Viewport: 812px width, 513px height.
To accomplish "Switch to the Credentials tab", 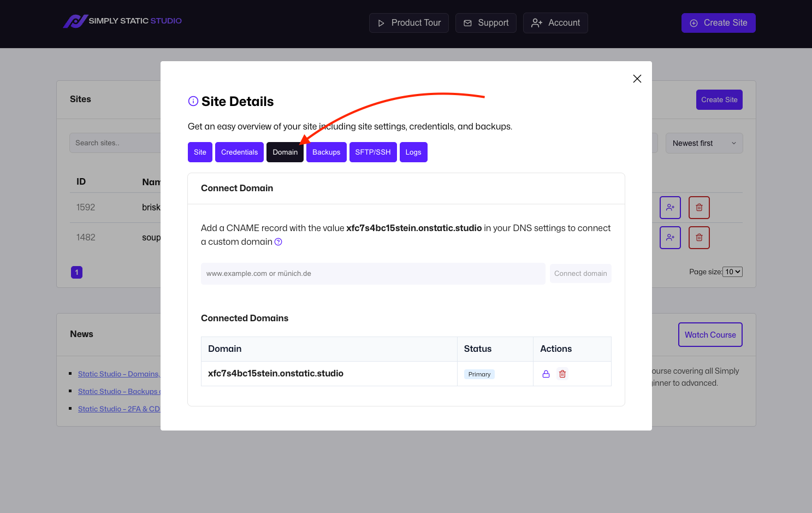I will pyautogui.click(x=239, y=152).
